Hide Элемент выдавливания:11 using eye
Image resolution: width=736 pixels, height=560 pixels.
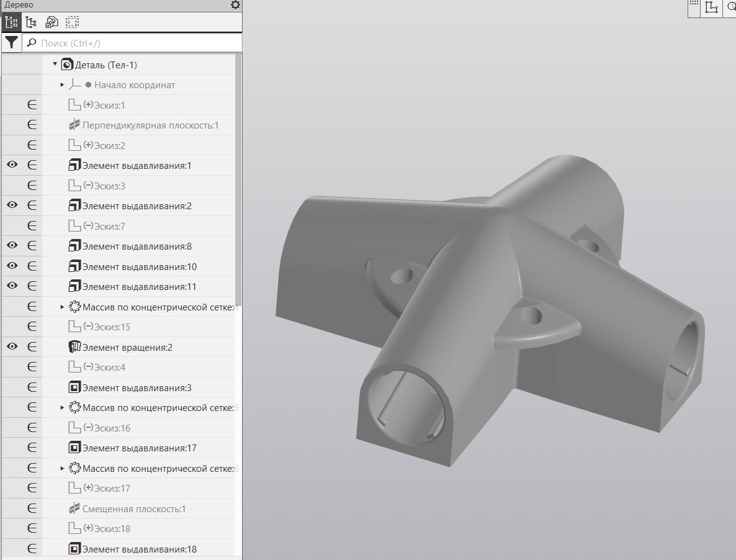click(x=12, y=286)
